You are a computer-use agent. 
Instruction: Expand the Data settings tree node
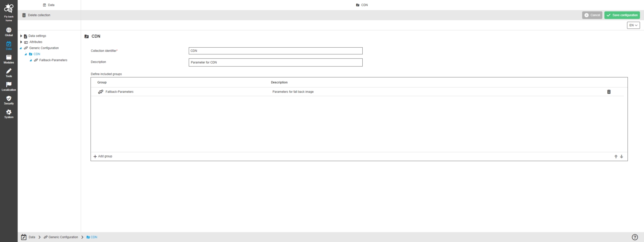pyautogui.click(x=21, y=36)
